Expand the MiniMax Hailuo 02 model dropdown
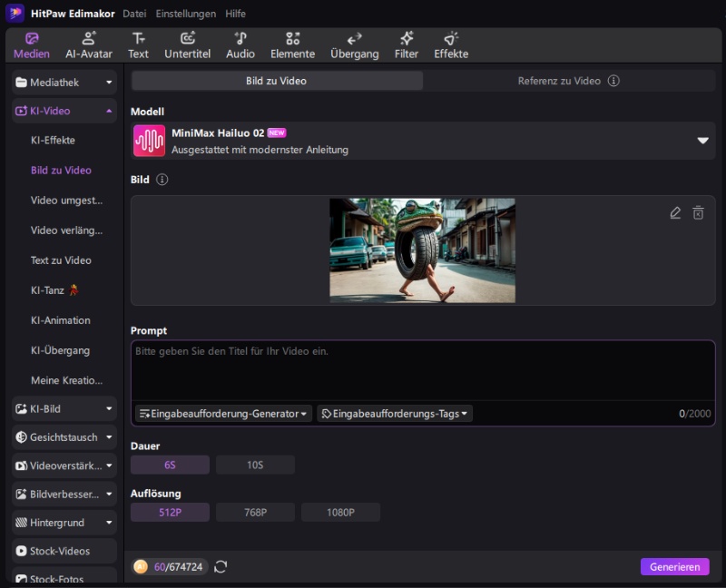 [x=701, y=141]
